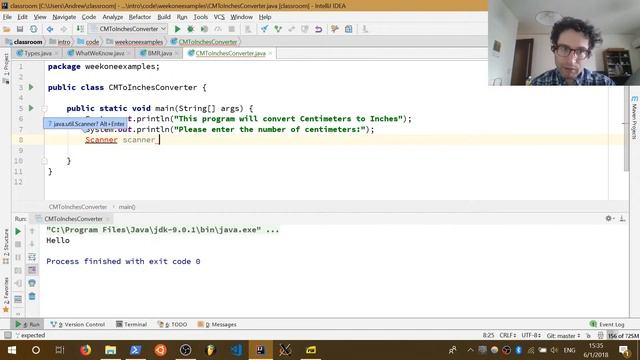Navigate forward with the right arrow icon
Viewport: 640px width, 360px height.
[x=64, y=29]
